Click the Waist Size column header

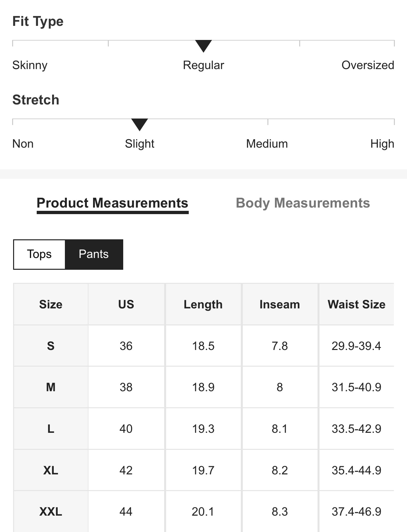(x=356, y=304)
